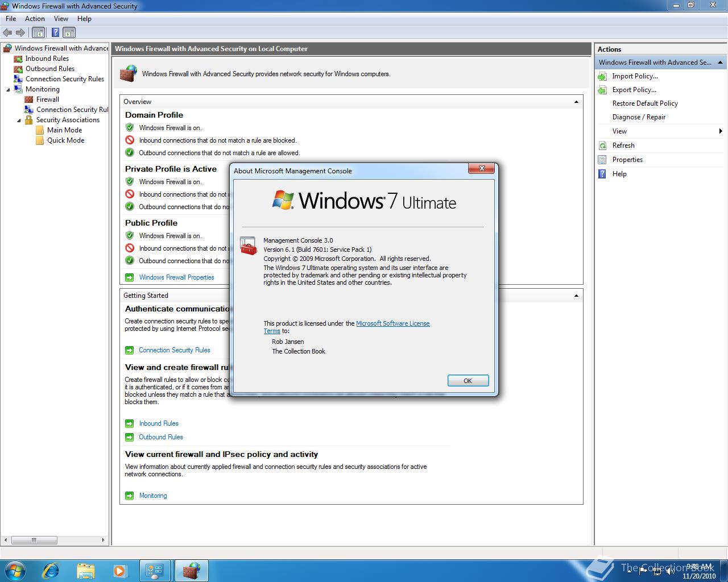This screenshot has height=582, width=728.
Task: Open the Action menu
Action: (35, 19)
